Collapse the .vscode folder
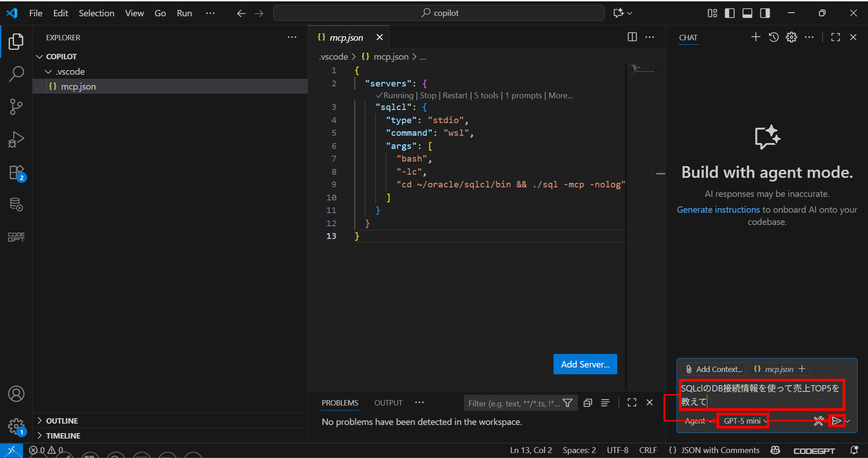Viewport: 868px width, 458px height. pos(70,72)
